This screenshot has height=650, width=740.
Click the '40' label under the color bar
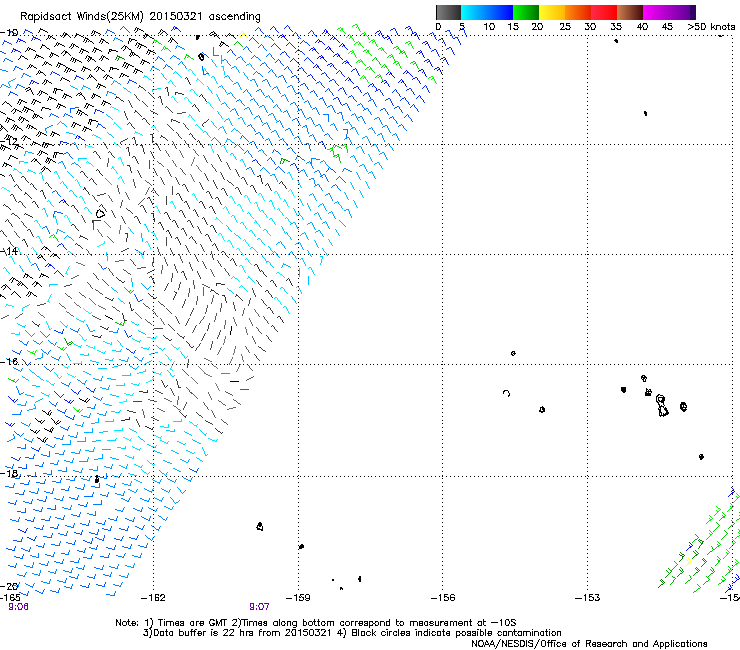642,27
